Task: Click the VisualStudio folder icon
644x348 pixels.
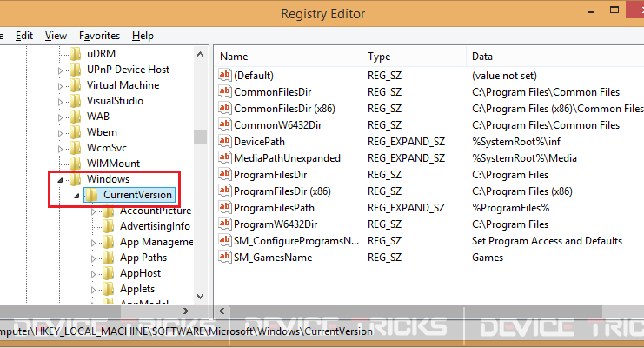Action: point(75,101)
